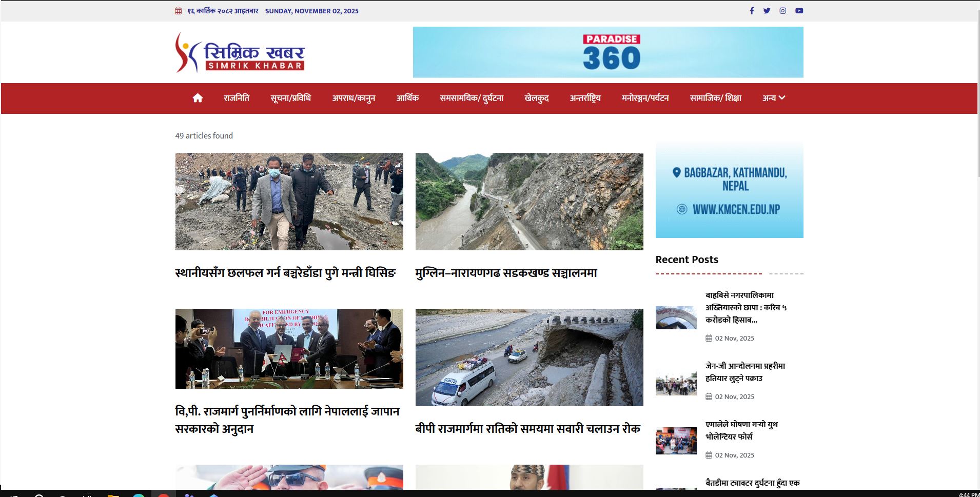Click the calendar icon beside Nepali date
The height and width of the screenshot is (497, 980).
[179, 11]
